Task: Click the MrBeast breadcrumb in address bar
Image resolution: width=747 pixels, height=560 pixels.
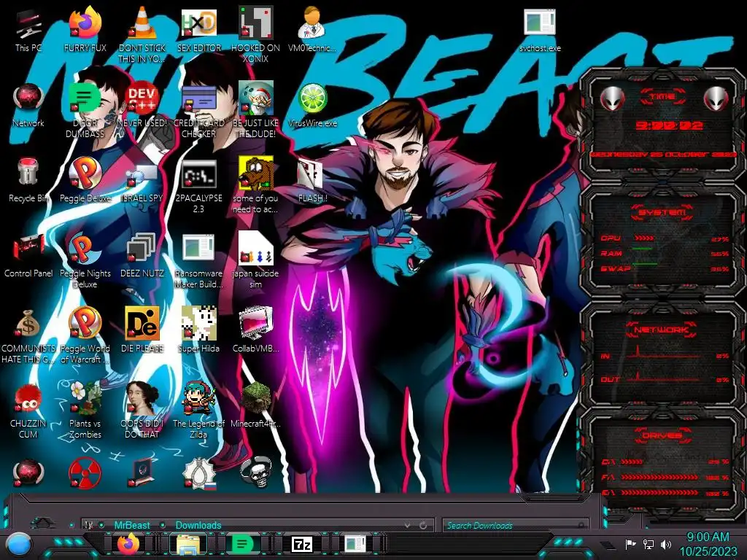Action: (x=132, y=525)
